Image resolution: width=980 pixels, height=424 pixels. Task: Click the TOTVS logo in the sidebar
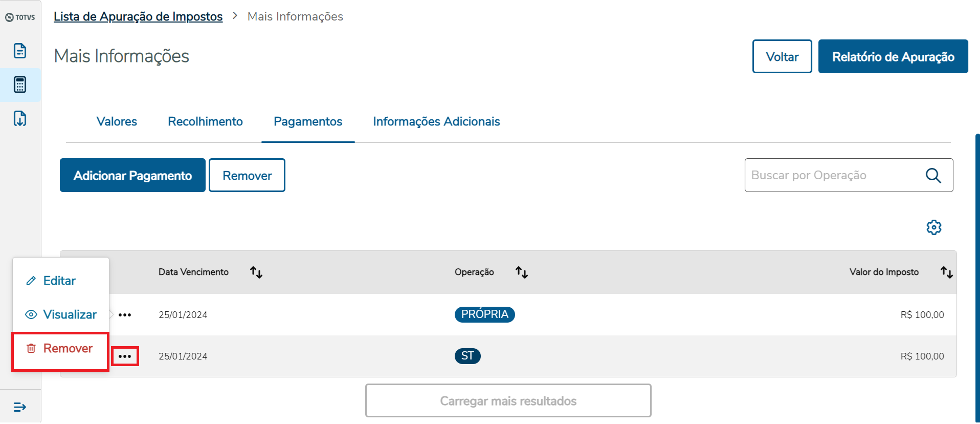click(20, 17)
